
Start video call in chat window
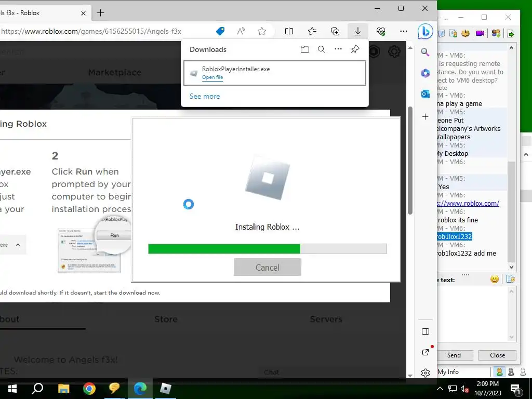480,33
